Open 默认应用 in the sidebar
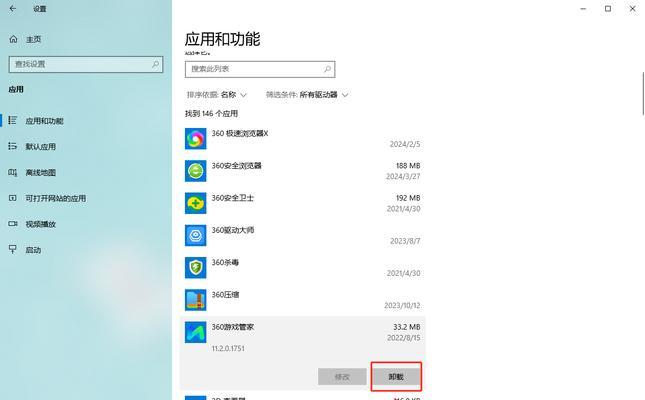The width and height of the screenshot is (645, 400). pos(40,147)
